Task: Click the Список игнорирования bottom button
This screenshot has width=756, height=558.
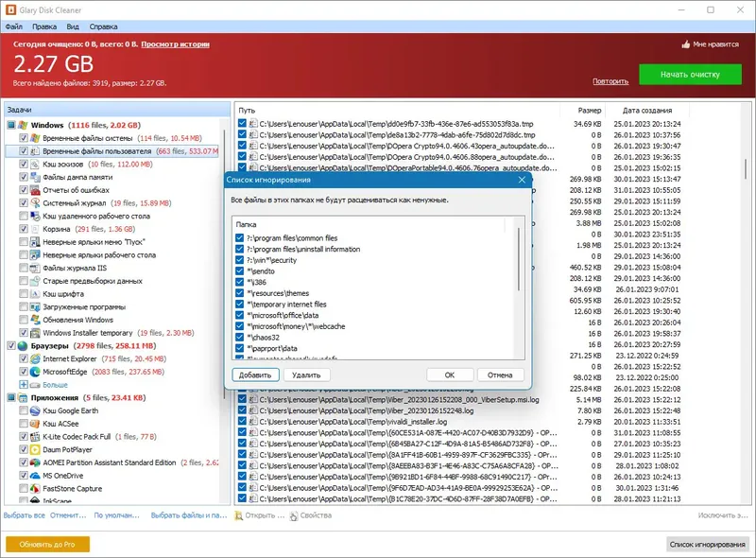Action: 707,545
